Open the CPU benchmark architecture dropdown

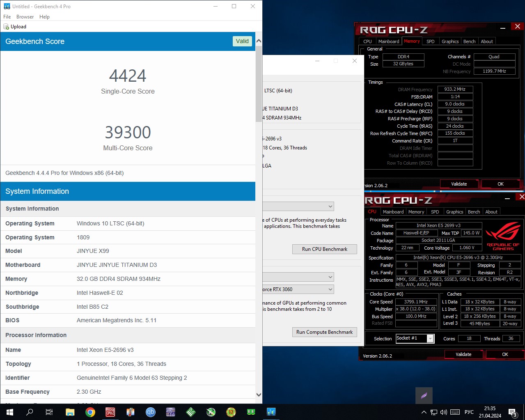(298, 207)
